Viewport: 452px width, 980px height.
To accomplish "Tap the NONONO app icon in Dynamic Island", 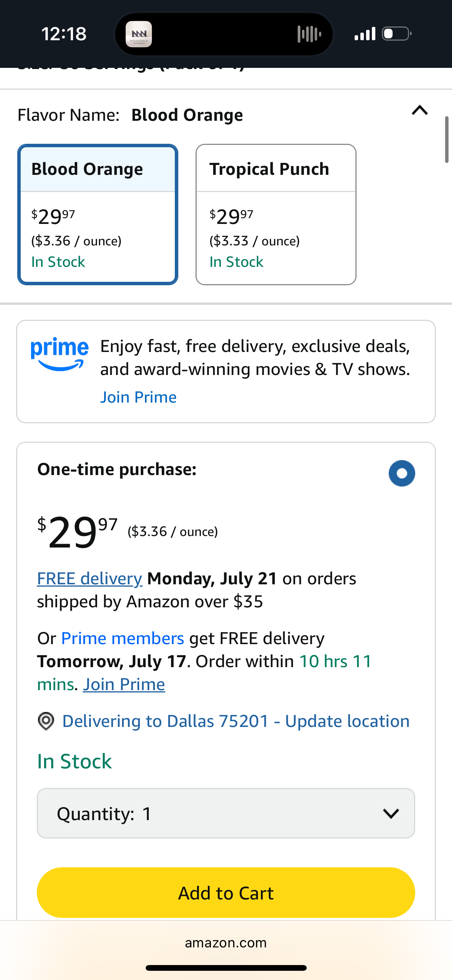I will point(139,34).
